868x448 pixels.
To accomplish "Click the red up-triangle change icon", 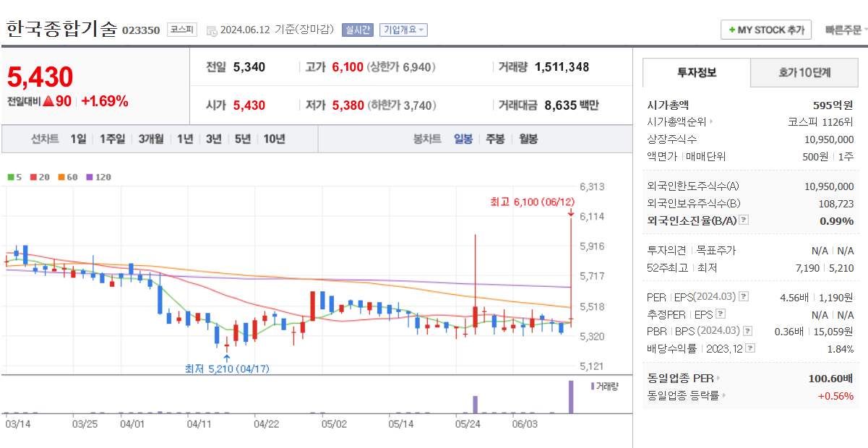I will point(48,101).
